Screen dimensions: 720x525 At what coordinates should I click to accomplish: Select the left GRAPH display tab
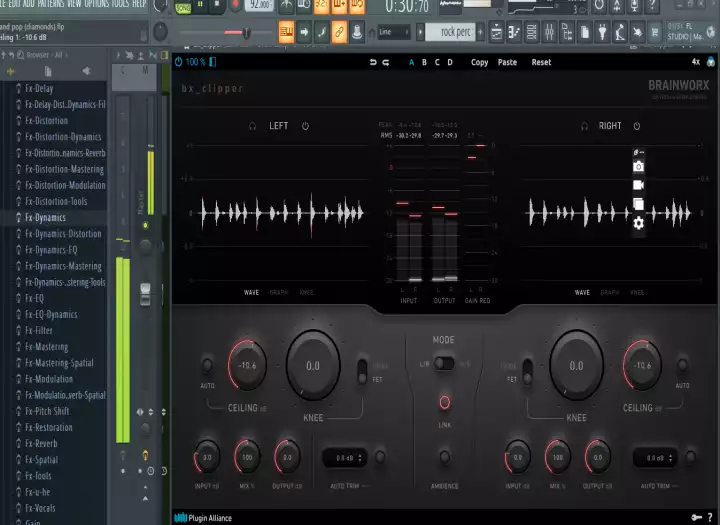click(279, 293)
